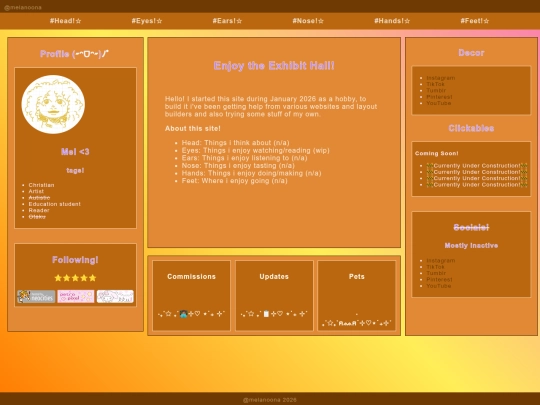Viewport: 540px width, 405px height.
Task: Open TikTok link under Decor
Action: coord(435,84)
